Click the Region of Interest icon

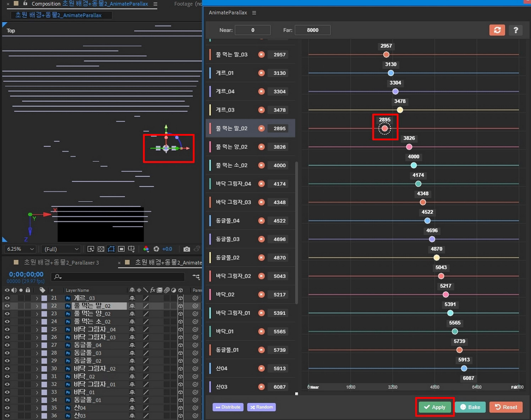pos(121,249)
